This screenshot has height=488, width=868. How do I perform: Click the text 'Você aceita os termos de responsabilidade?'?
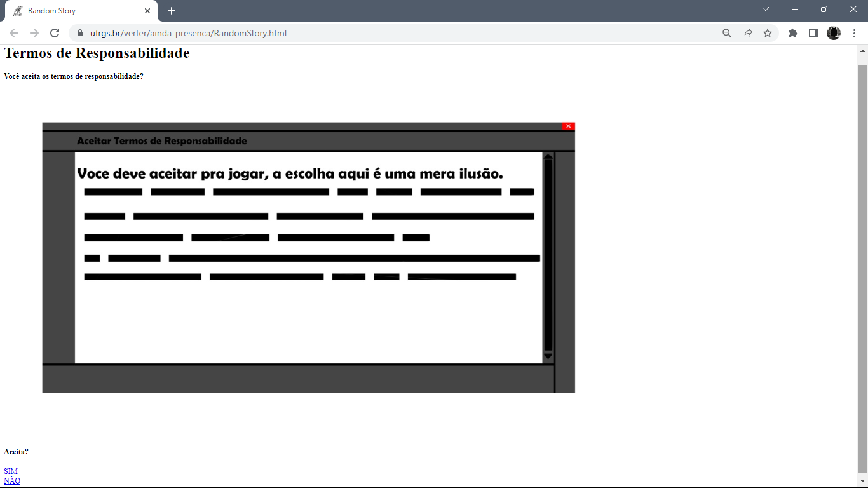coord(74,76)
